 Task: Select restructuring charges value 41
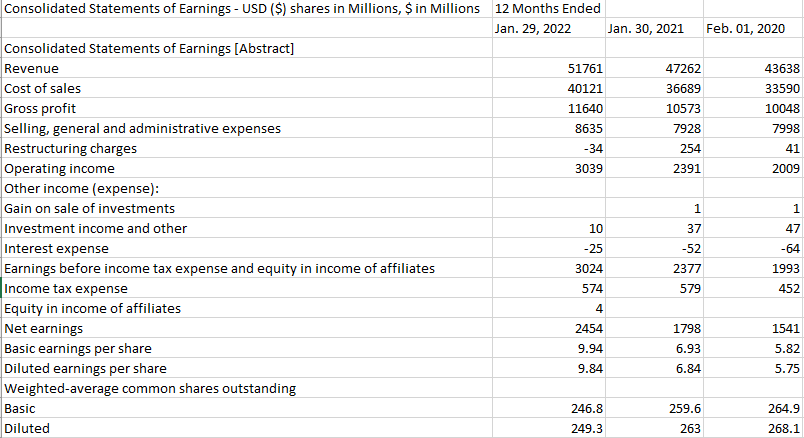click(x=793, y=149)
